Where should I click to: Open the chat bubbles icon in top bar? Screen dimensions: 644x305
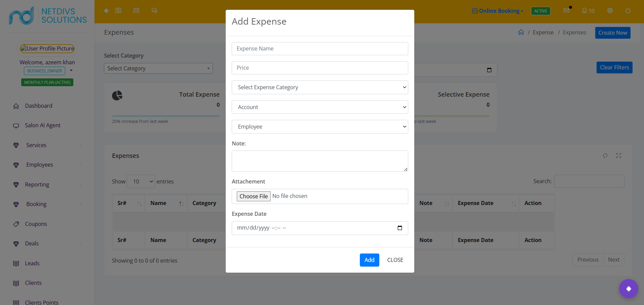[154, 11]
